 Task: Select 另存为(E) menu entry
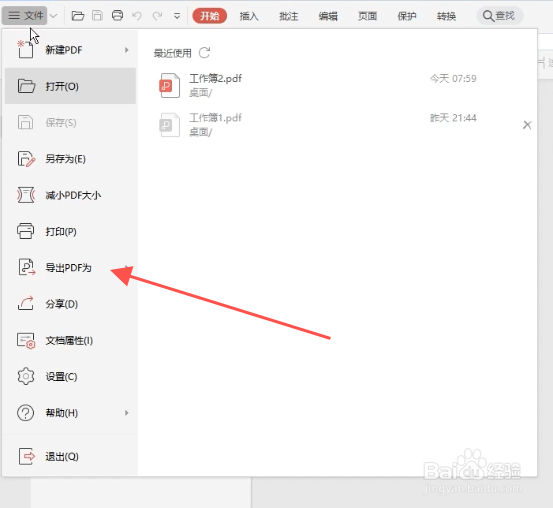[70, 159]
